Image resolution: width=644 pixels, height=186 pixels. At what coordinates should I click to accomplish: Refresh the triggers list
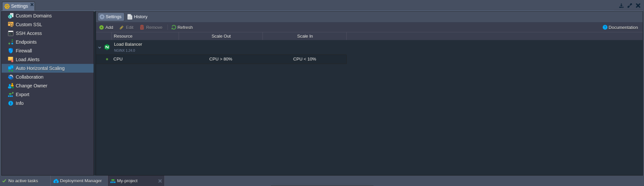(182, 27)
